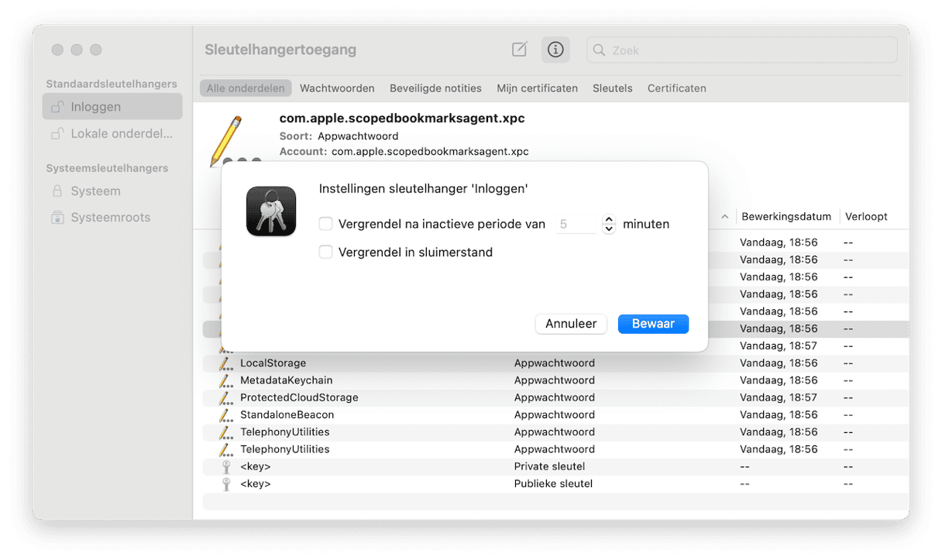Viewport: 942px width, 560px height.
Task: Click the Sleutelhangertoegang window title
Action: point(280,50)
